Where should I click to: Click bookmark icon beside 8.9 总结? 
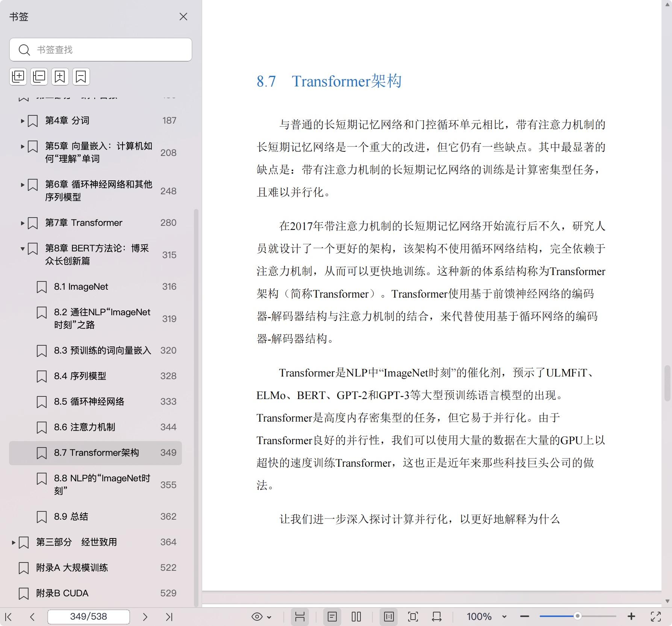(42, 517)
